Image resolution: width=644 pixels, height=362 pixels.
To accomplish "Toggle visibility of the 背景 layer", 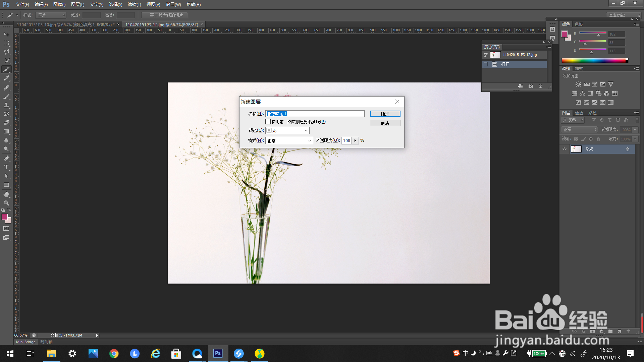I will tap(565, 149).
